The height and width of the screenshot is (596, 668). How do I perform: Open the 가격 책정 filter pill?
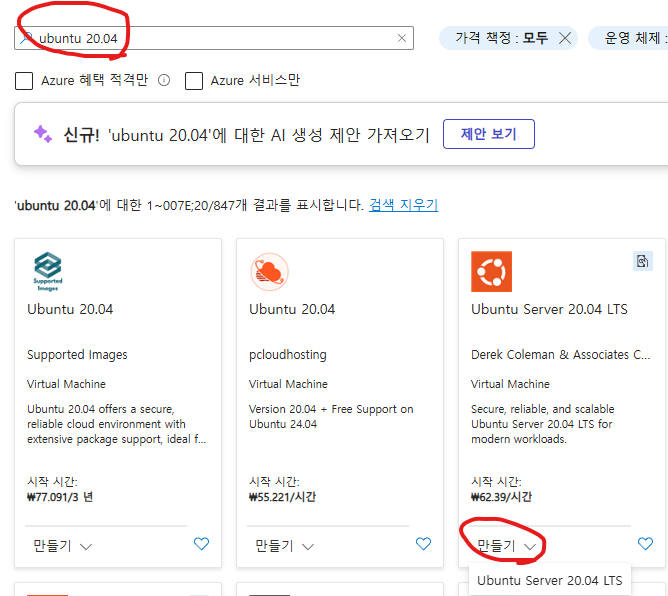(502, 38)
